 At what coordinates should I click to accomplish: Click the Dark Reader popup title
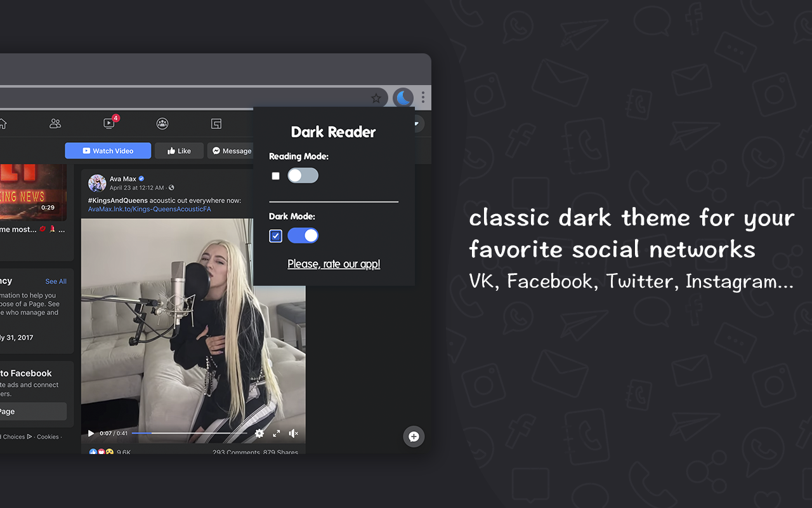click(334, 132)
